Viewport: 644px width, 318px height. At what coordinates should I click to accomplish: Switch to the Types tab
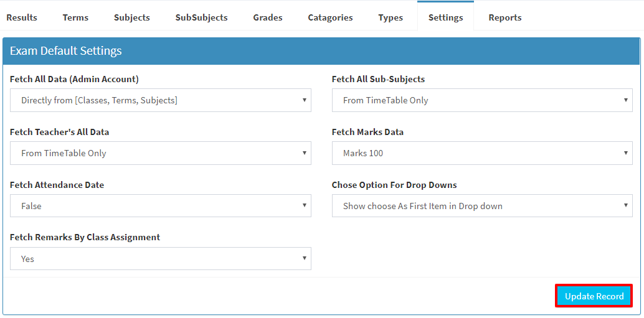coord(391,17)
